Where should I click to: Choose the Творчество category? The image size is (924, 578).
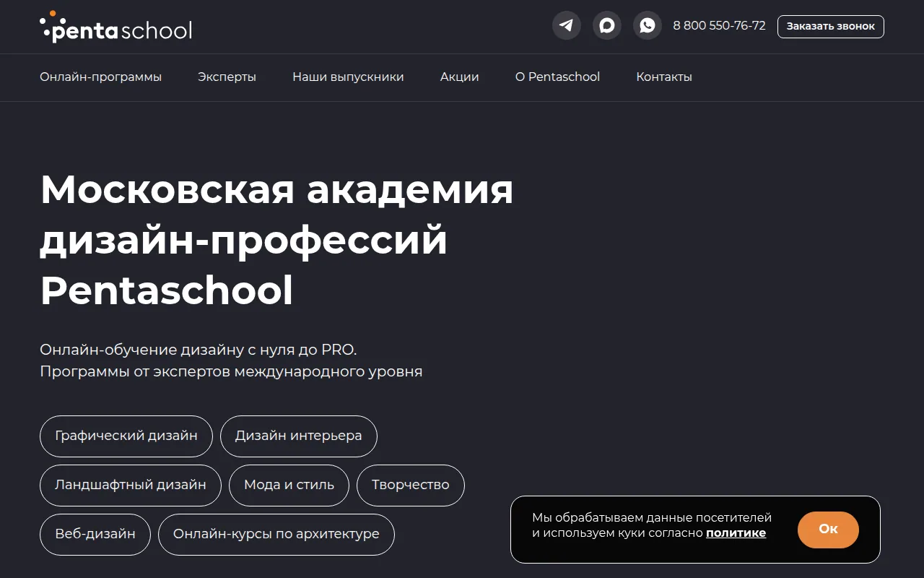tap(411, 486)
